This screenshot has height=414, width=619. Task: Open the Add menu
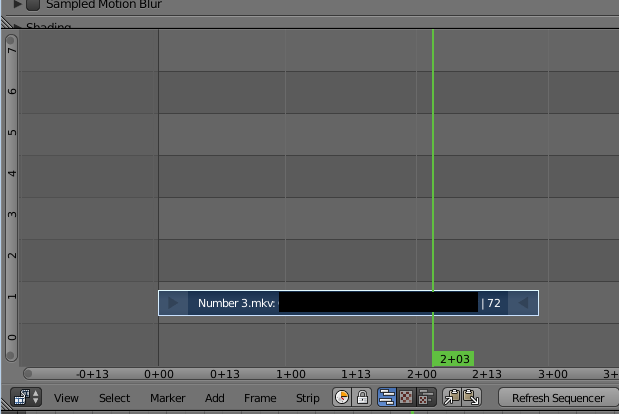pos(215,398)
